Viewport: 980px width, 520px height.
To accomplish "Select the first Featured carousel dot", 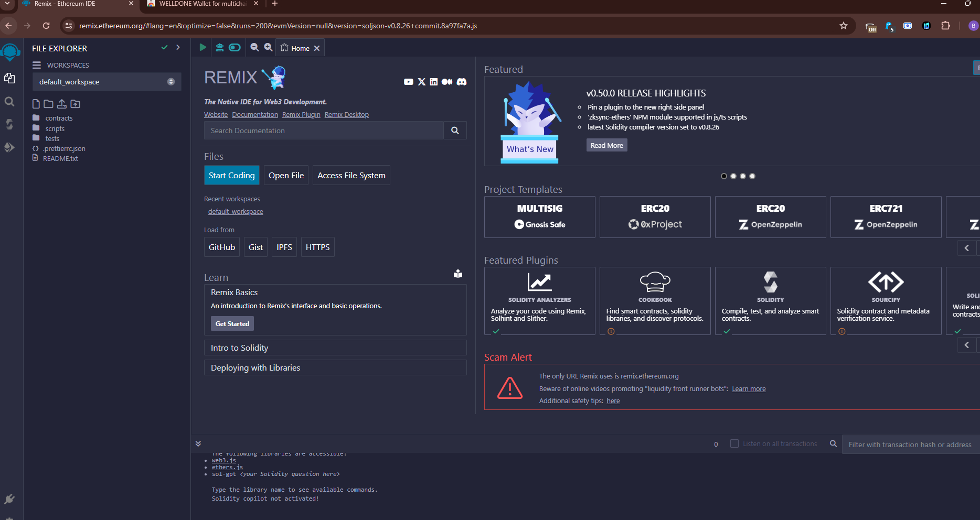I will click(x=724, y=176).
